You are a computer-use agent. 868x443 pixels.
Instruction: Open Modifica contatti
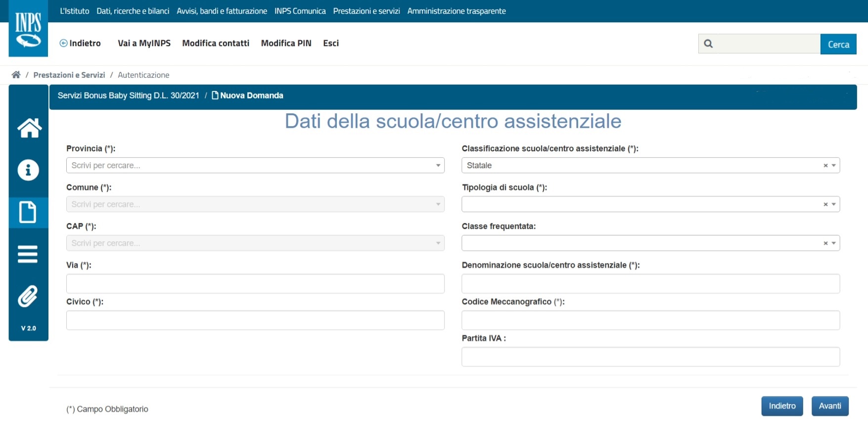[216, 43]
